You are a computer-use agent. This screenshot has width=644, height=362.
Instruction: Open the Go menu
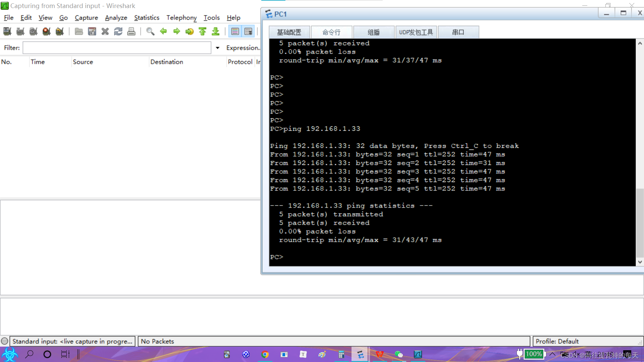tap(63, 18)
